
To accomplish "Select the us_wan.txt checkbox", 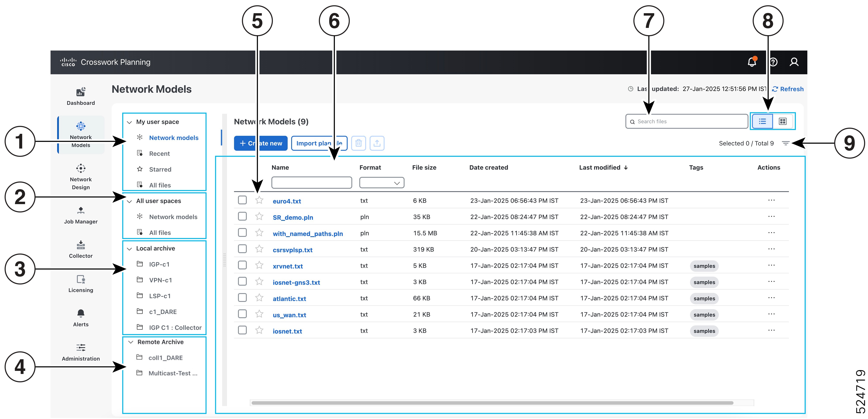I will pos(242,314).
